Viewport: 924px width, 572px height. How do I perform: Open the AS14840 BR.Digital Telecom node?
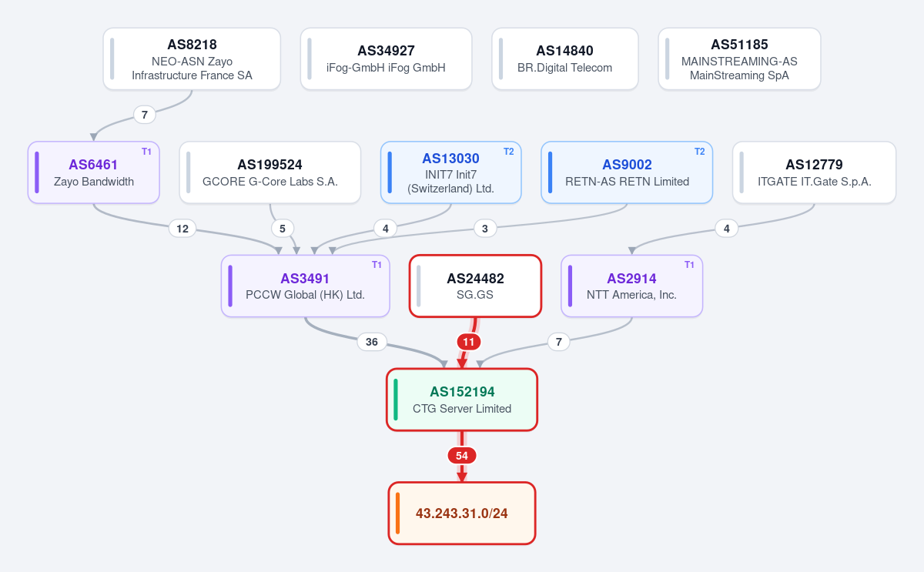pyautogui.click(x=565, y=59)
